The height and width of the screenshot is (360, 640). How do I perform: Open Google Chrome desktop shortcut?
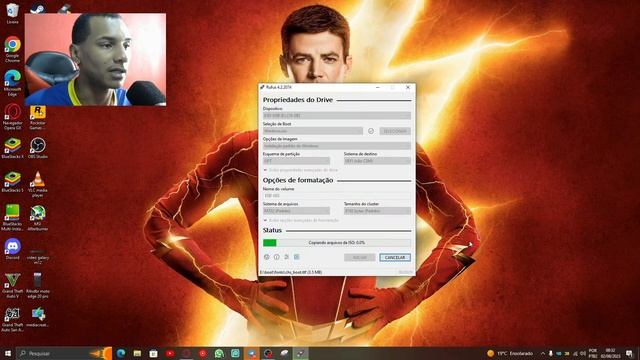coord(12,49)
